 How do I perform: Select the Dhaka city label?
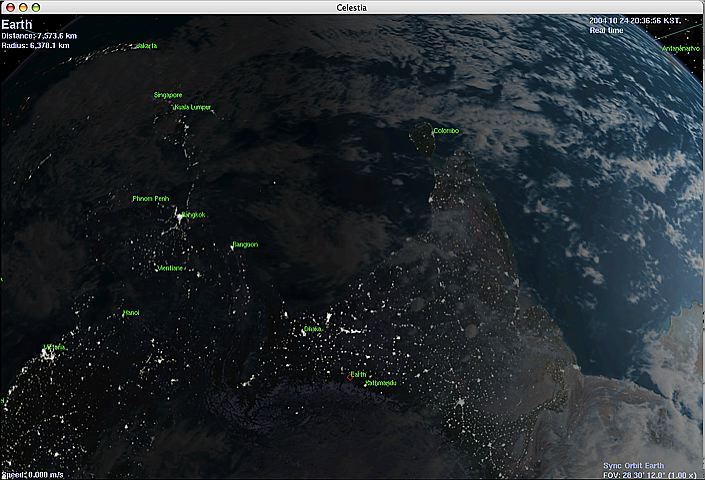coord(313,329)
